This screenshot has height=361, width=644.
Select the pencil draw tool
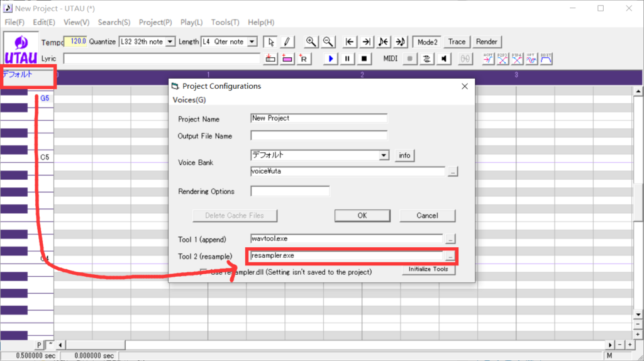287,42
